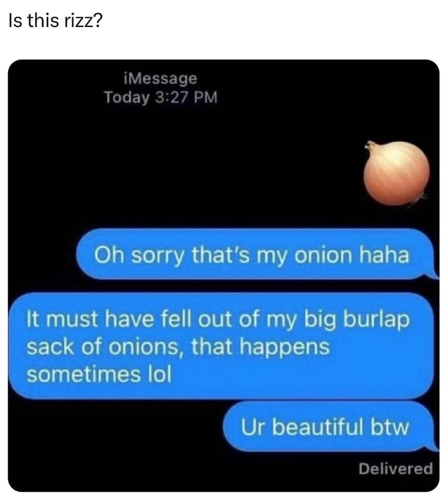The height and width of the screenshot is (500, 448).
Task: Click the word 'beautiful' in the last message
Action: (x=318, y=427)
